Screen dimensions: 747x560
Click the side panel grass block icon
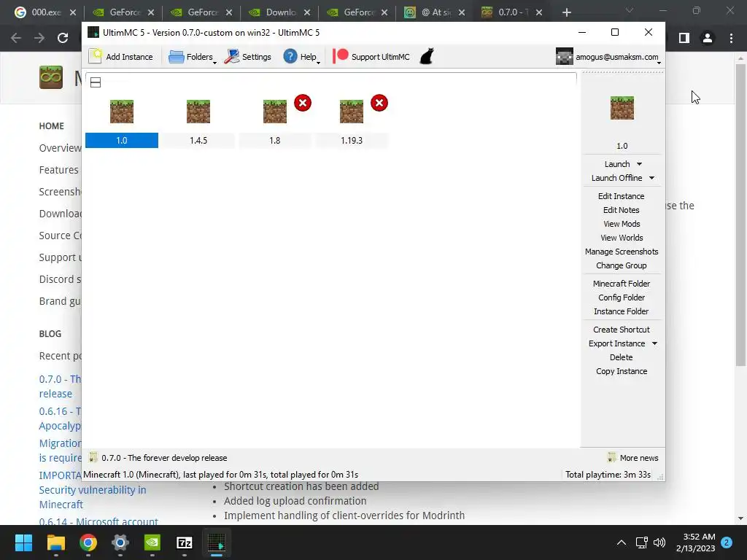[x=622, y=108]
